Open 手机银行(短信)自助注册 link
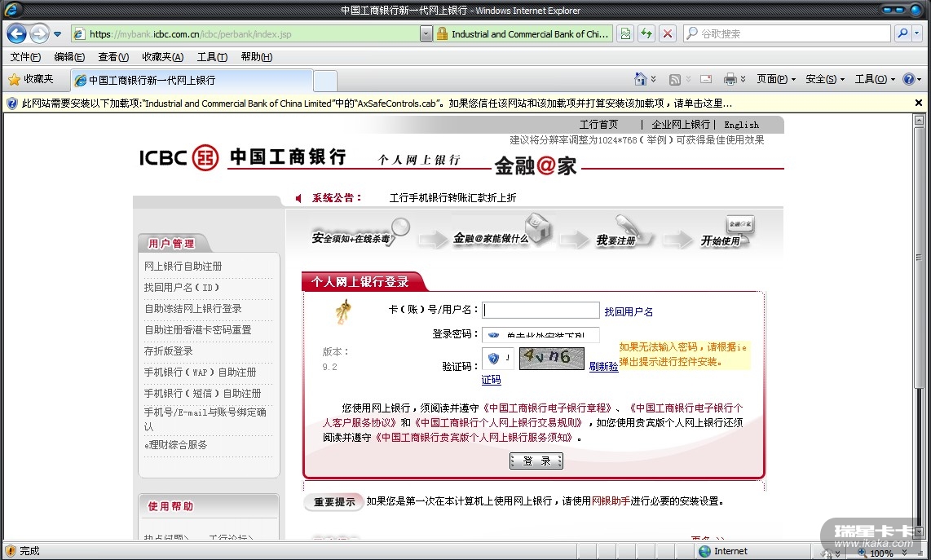This screenshot has width=931, height=560. point(202,393)
